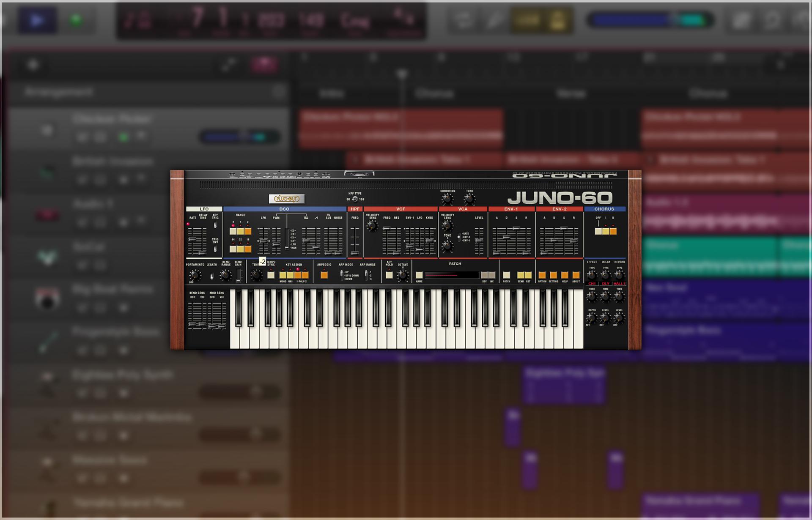Click the ARP RANGE switch
This screenshot has height=520, width=812.
(x=366, y=275)
